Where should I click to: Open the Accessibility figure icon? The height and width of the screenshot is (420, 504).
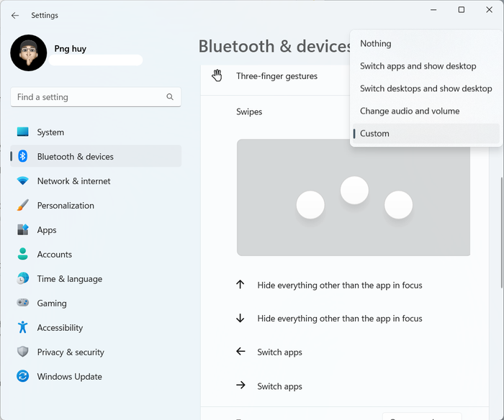tap(23, 327)
